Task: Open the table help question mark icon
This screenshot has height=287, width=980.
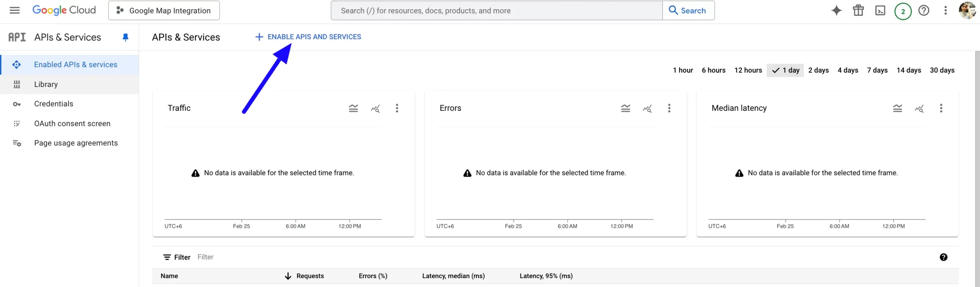Action: tap(944, 257)
